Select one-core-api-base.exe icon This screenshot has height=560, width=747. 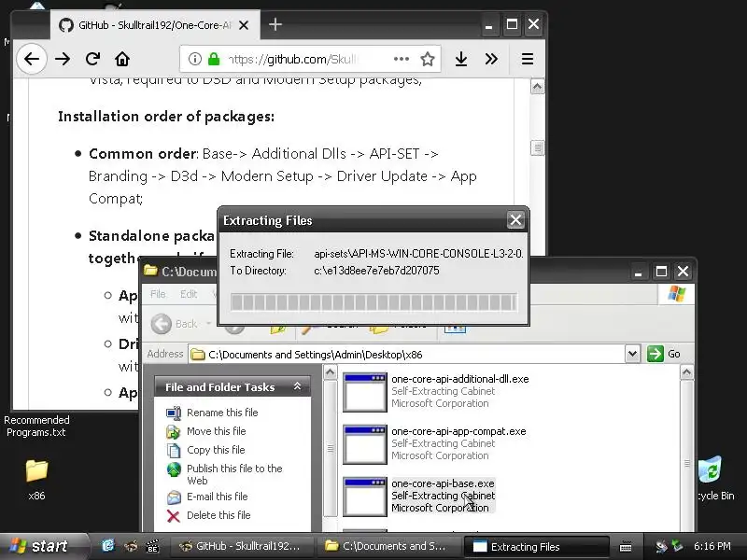365,497
